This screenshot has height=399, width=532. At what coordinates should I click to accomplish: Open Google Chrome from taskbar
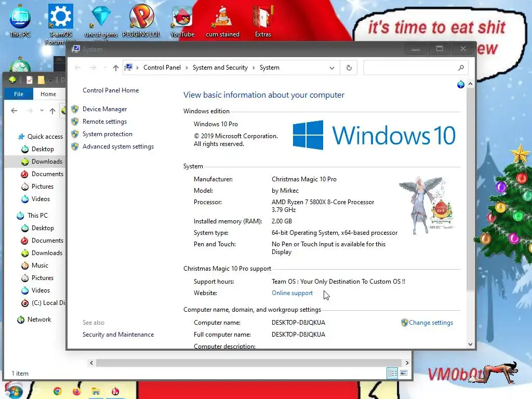[58, 392]
